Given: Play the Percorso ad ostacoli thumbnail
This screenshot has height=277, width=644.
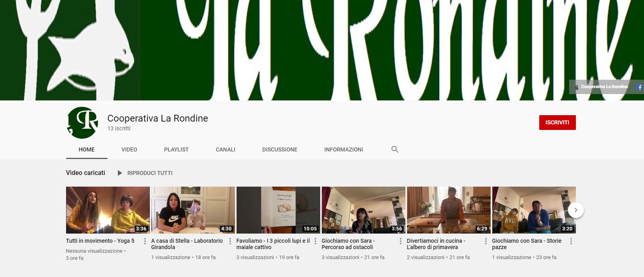Looking at the screenshot, I should click(x=364, y=210).
